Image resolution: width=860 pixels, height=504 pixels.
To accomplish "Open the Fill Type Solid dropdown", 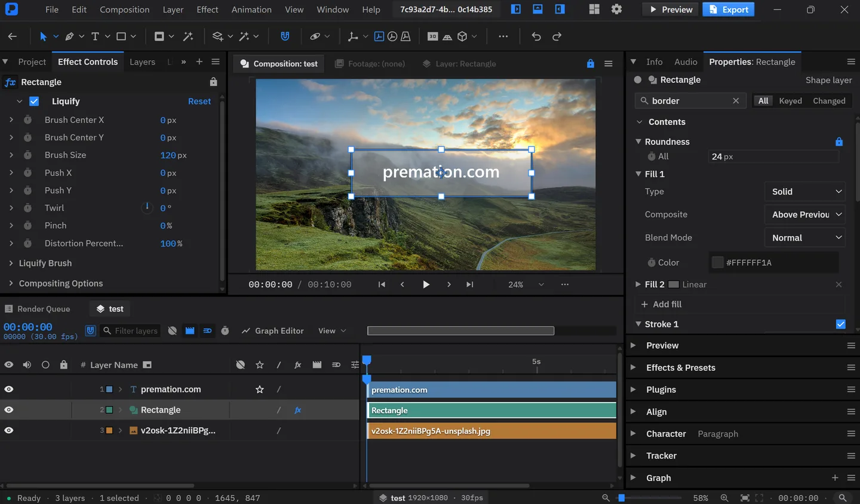I will tap(805, 192).
